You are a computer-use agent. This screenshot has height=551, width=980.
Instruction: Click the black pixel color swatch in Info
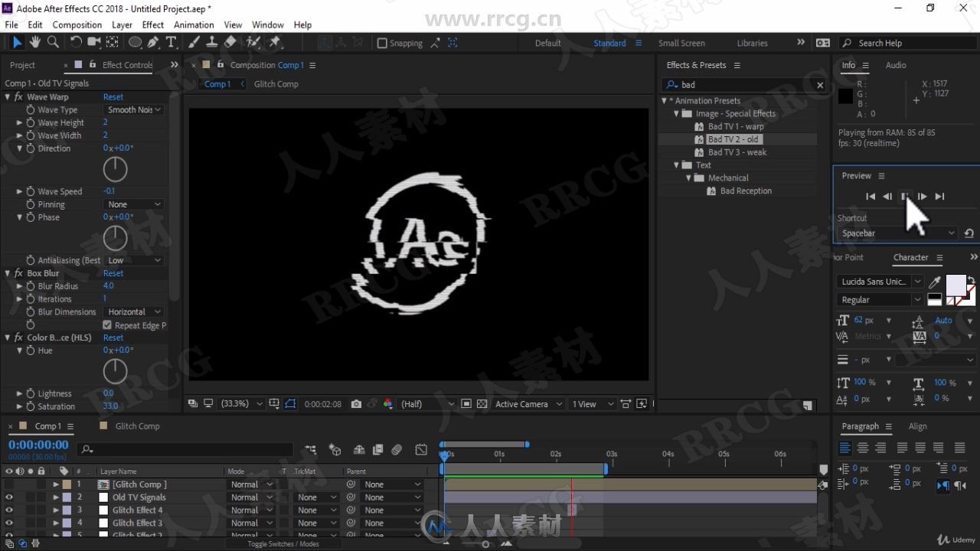(x=845, y=96)
